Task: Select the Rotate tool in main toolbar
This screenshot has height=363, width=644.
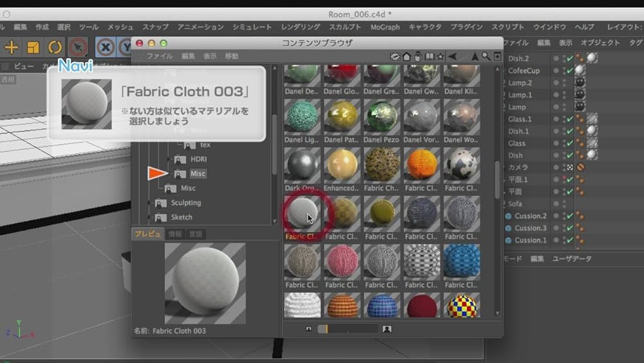Action: tap(55, 47)
